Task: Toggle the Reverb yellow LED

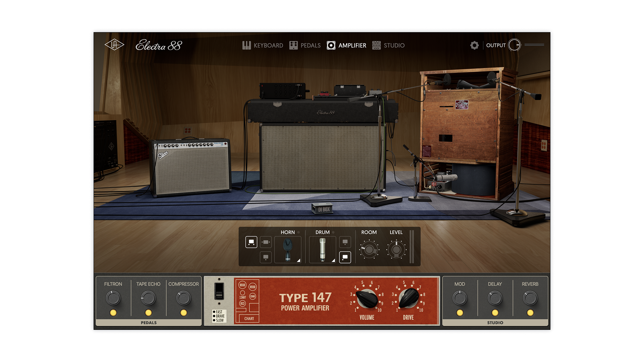Action: (530, 313)
